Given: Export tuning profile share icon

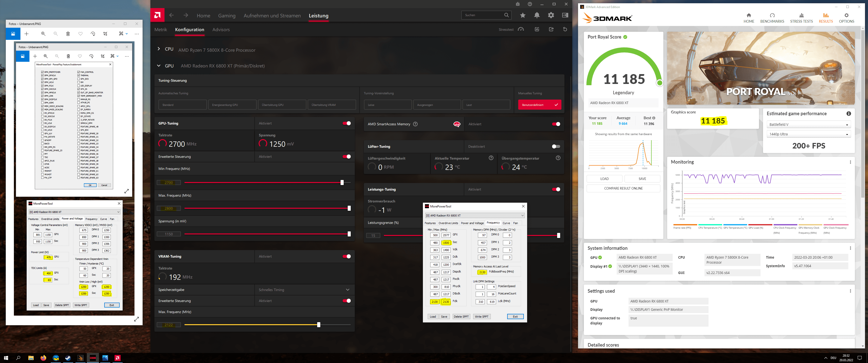Looking at the screenshot, I should pos(551,29).
